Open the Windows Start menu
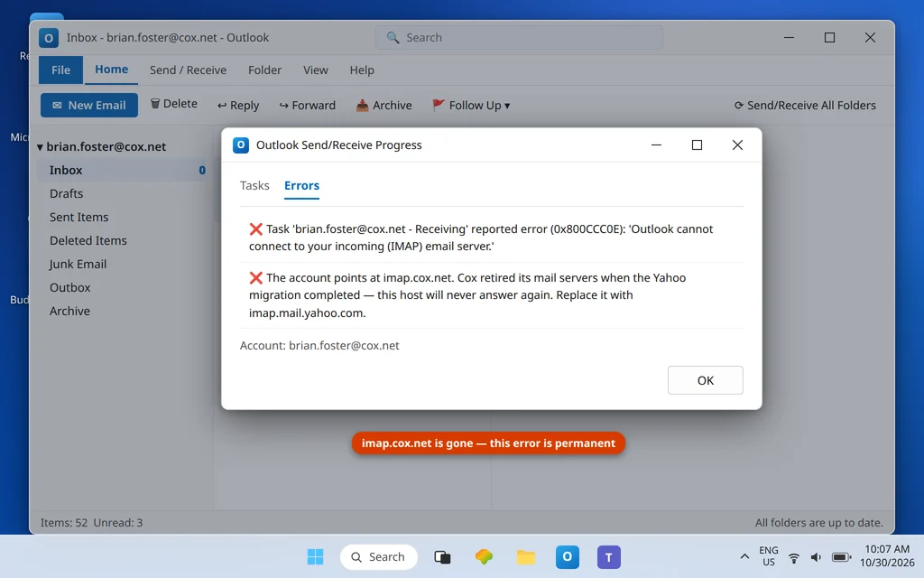The height and width of the screenshot is (578, 924). tap(315, 556)
